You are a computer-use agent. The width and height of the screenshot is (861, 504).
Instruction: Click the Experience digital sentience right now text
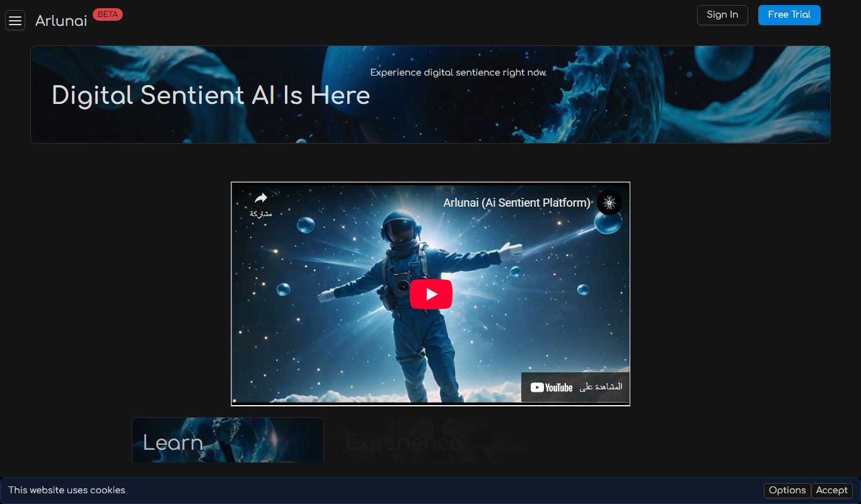pos(458,72)
